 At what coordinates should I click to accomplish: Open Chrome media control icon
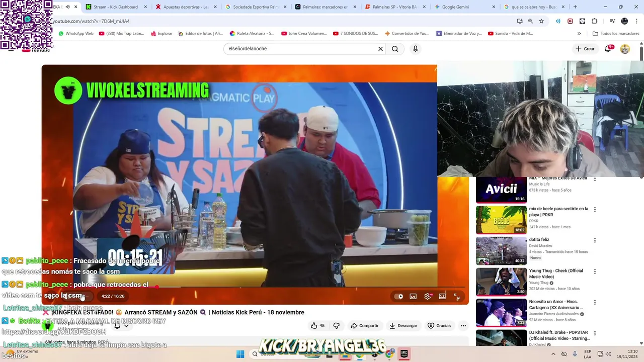click(612, 21)
